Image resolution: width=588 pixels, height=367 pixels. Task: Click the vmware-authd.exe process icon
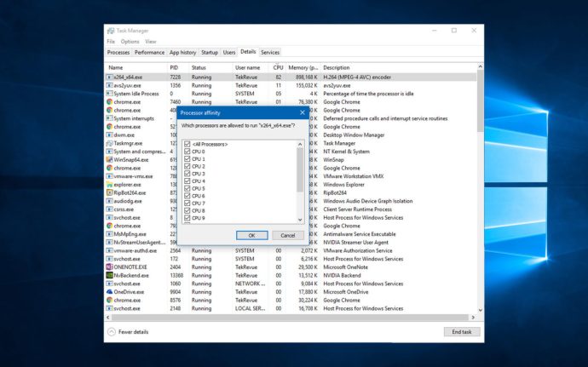coord(109,250)
